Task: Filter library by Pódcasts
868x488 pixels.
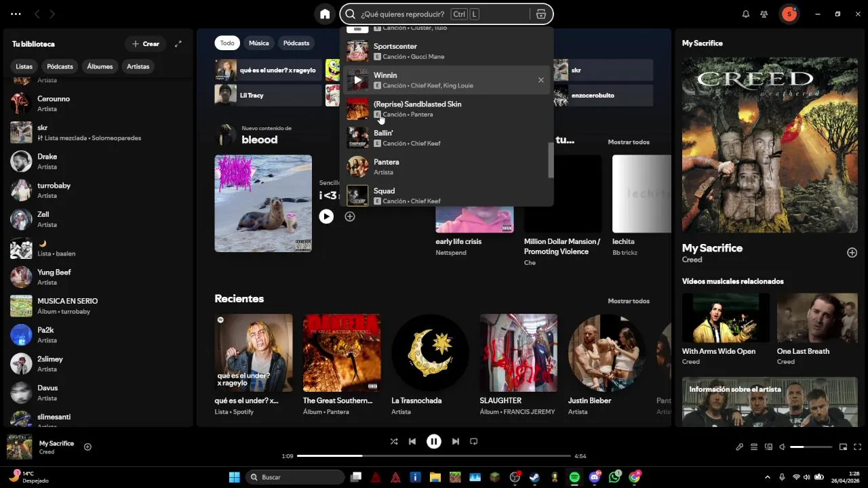Action: point(60,66)
